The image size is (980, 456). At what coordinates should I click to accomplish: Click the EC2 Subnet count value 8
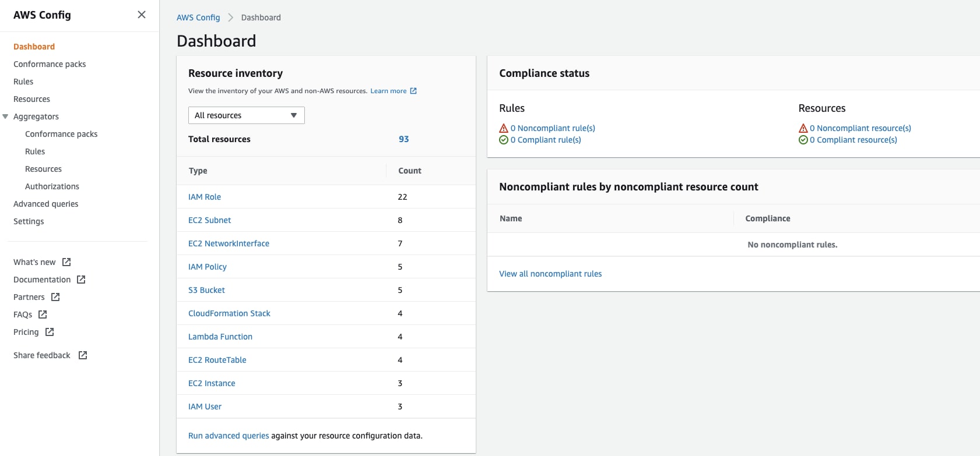[400, 220]
